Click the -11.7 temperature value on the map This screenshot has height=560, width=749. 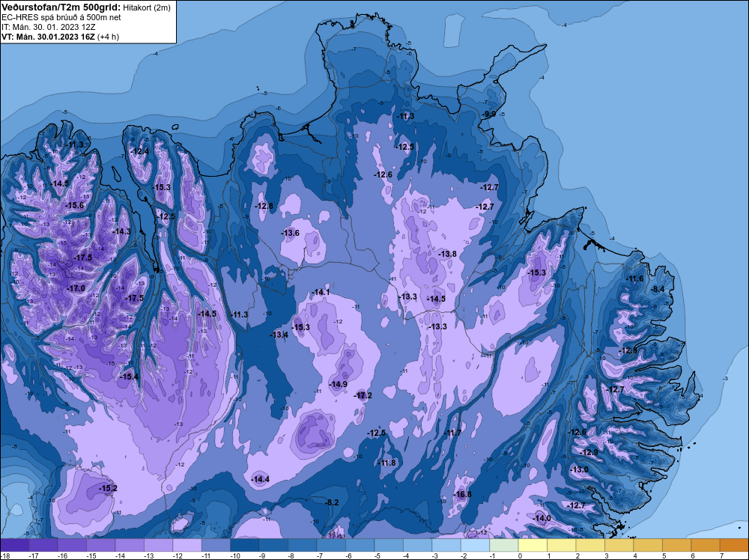[x=453, y=433]
